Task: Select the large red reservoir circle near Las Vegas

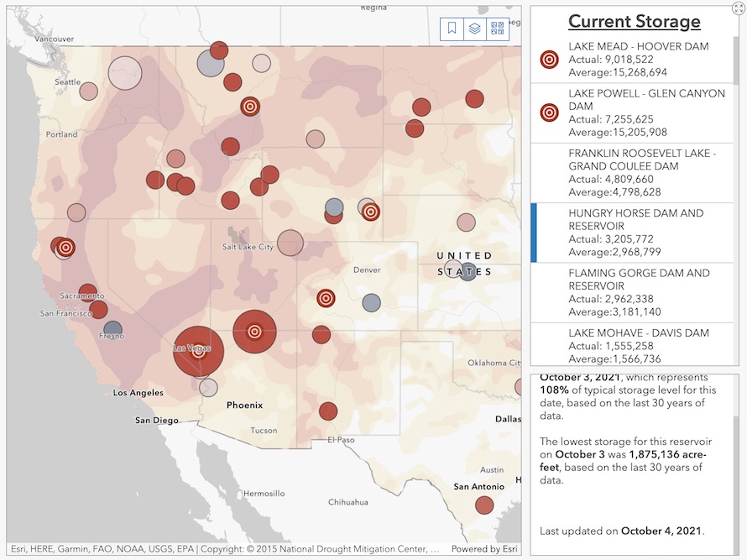Action: click(x=198, y=352)
